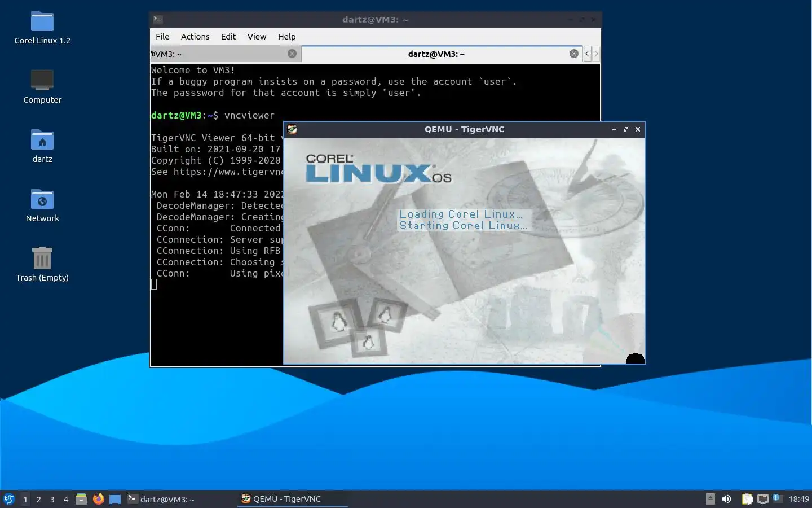
Task: Switch to workspace 1
Action: click(25, 499)
